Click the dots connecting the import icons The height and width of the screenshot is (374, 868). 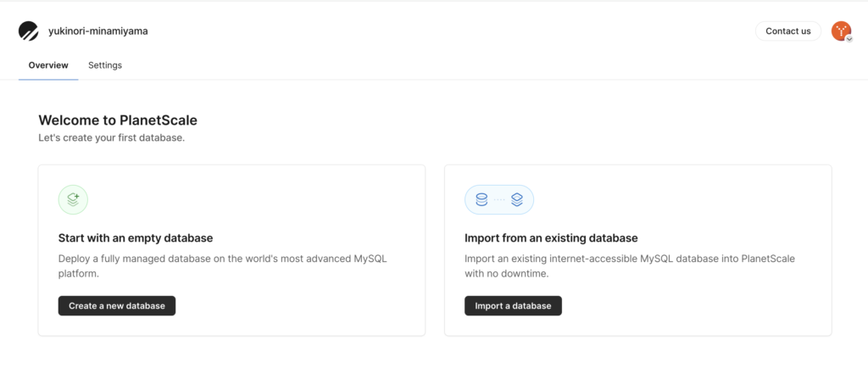(499, 200)
